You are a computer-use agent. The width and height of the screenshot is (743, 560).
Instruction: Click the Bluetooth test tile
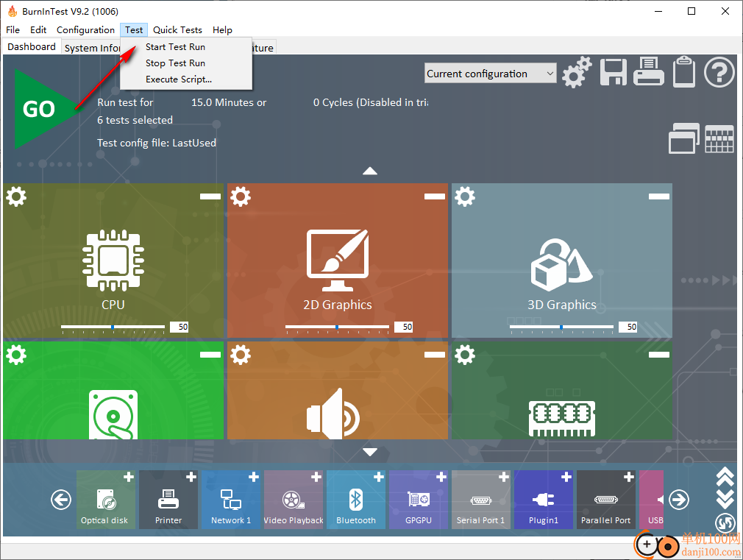pos(356,500)
